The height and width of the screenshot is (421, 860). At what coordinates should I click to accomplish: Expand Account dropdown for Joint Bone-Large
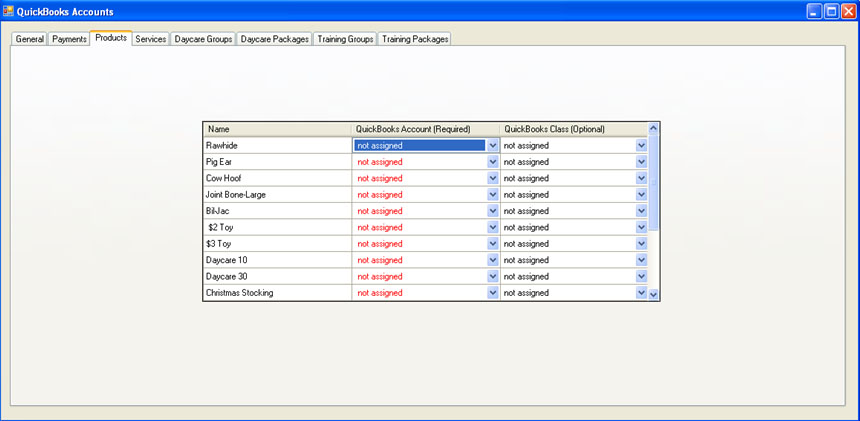coord(493,195)
